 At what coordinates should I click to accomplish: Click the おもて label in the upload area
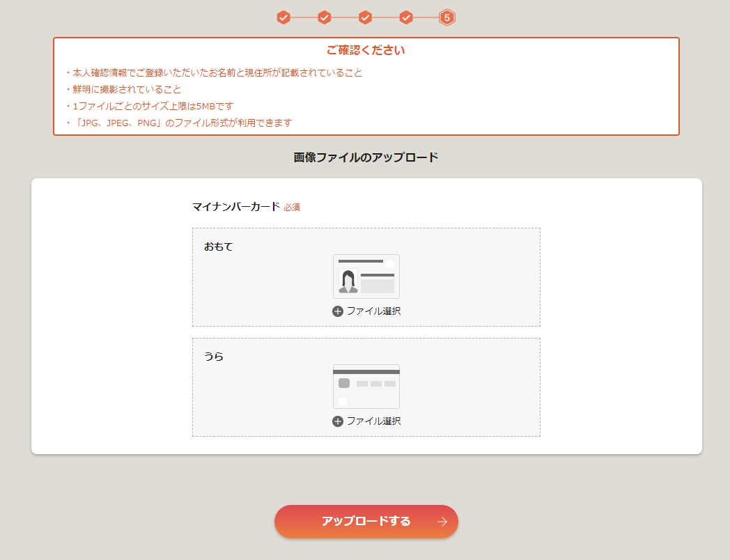click(218, 247)
